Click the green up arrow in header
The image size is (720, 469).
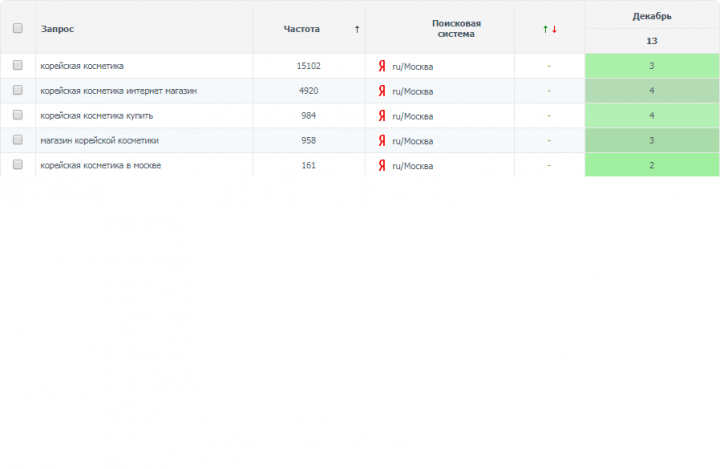point(545,29)
